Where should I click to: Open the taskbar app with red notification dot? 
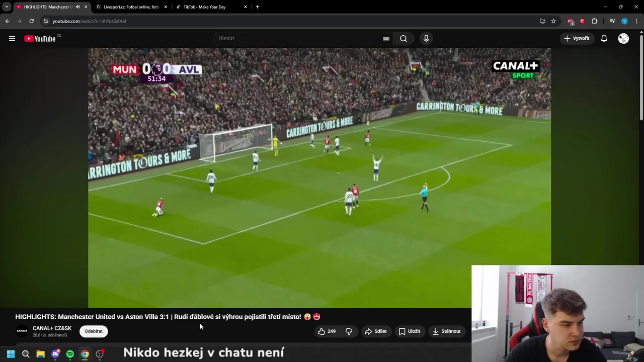[100, 354]
